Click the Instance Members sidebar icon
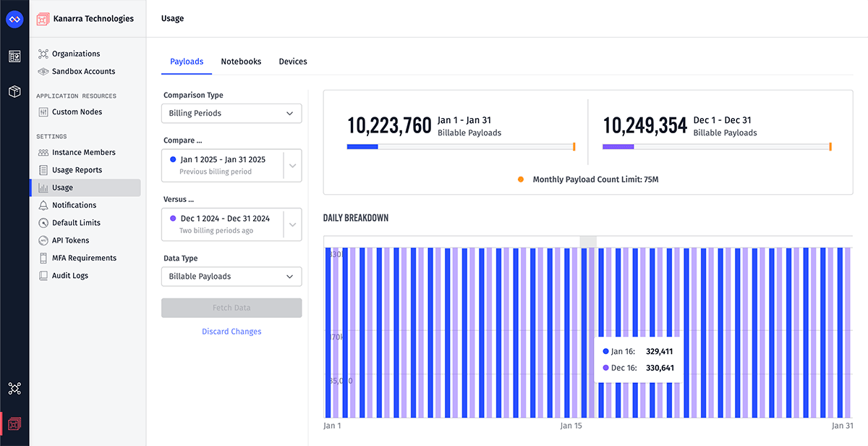This screenshot has width=868, height=446. (43, 153)
